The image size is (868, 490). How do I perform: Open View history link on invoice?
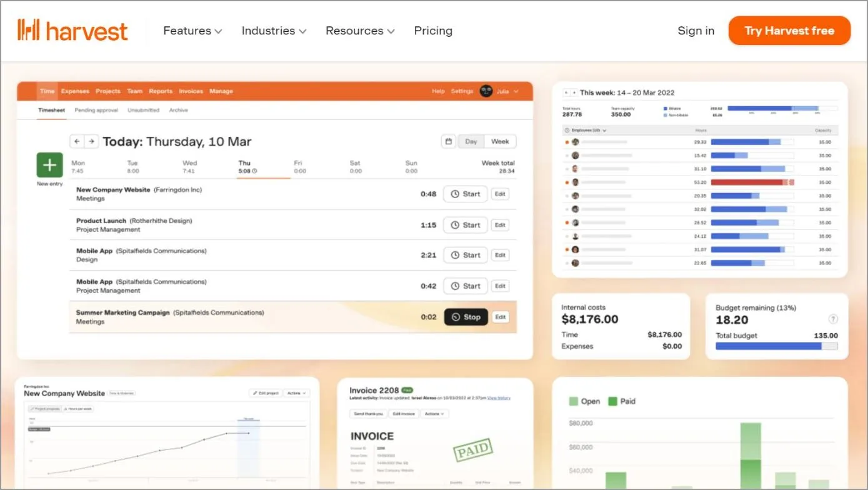(499, 398)
